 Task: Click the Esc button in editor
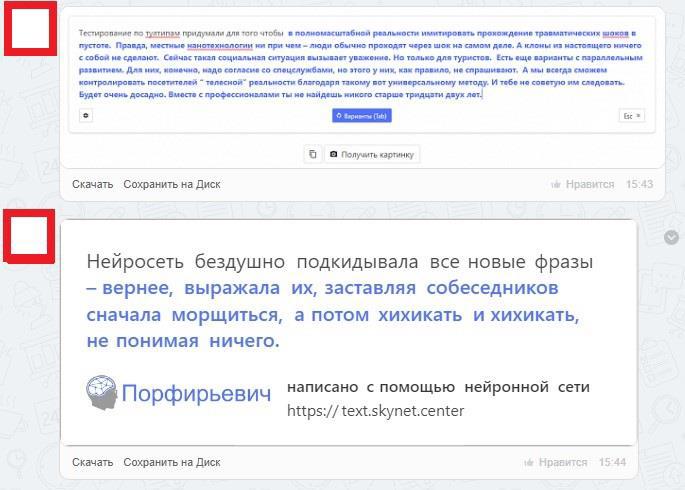[x=631, y=116]
